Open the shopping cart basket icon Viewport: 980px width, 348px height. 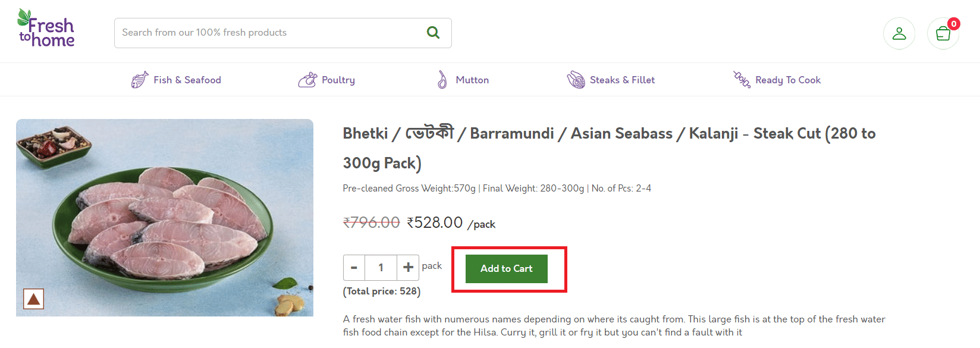pyautogui.click(x=943, y=34)
